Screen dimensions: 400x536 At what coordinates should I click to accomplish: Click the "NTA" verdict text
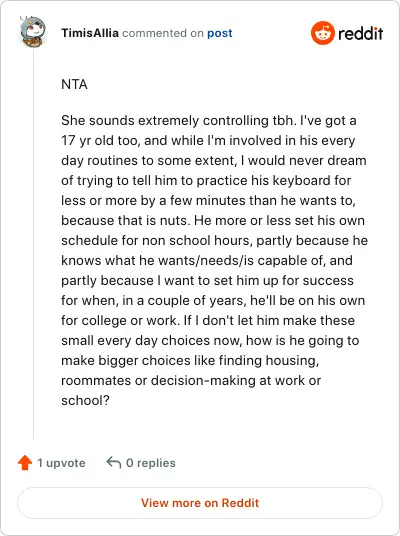pyautogui.click(x=74, y=84)
